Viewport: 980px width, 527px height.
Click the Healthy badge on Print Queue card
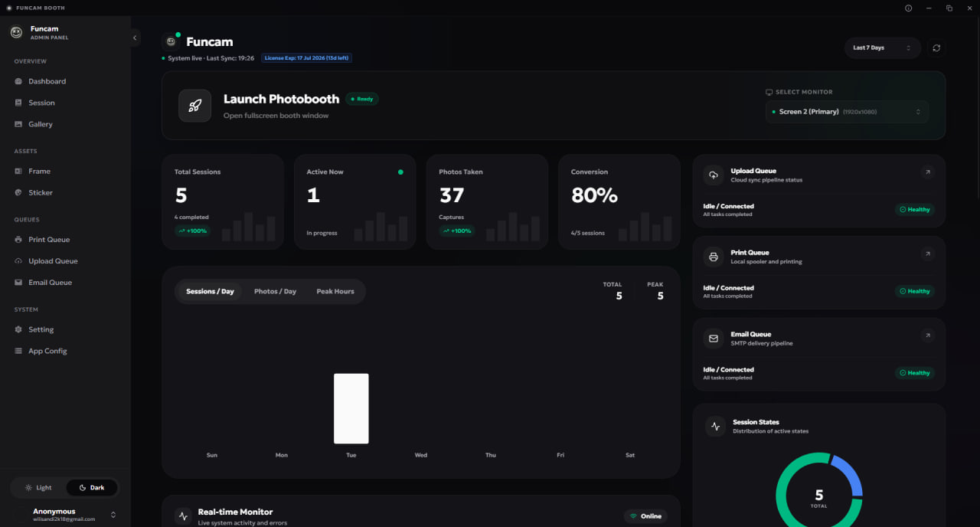tap(915, 291)
